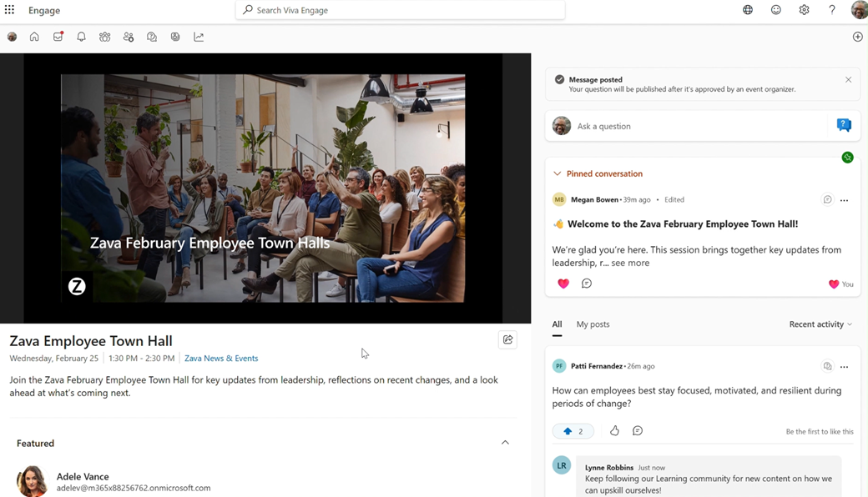The image size is (868, 497).
Task: Open the Zava News & Events link
Action: (x=220, y=358)
